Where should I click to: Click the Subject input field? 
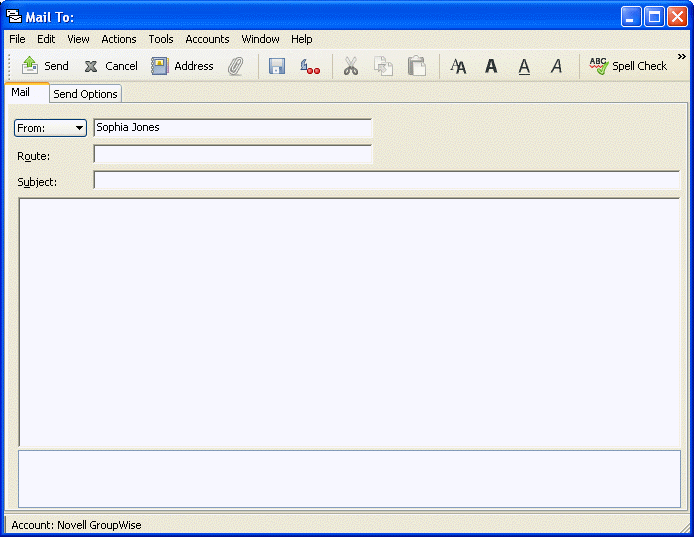click(x=387, y=180)
